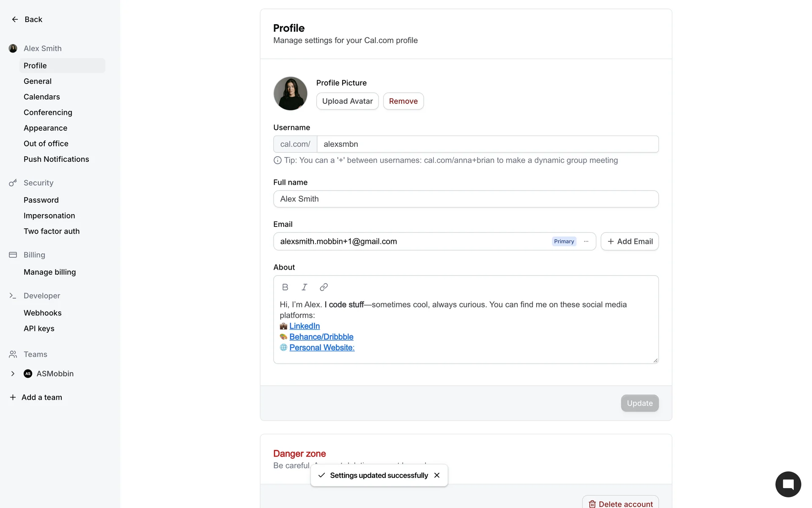Toggle bold formatting in About editor
The image size is (812, 508).
[x=285, y=287]
